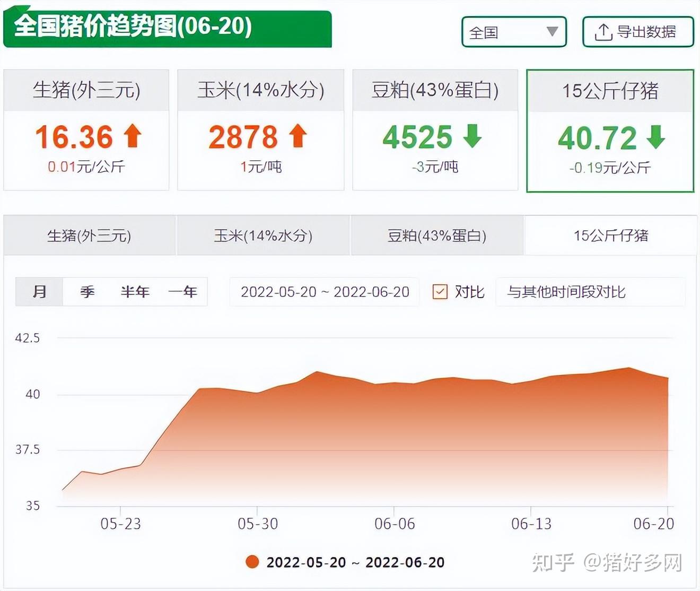Click the 37.5 y-axis label
This screenshot has height=591, width=700.
tap(28, 449)
